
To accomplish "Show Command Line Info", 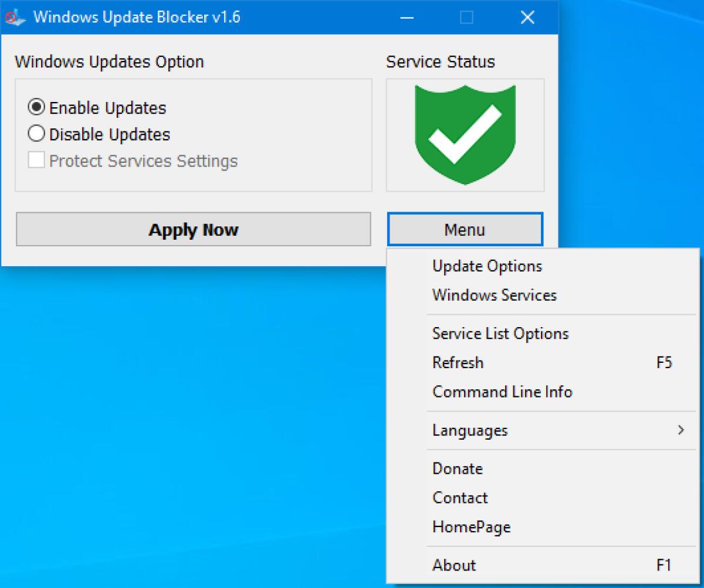I will [x=502, y=392].
